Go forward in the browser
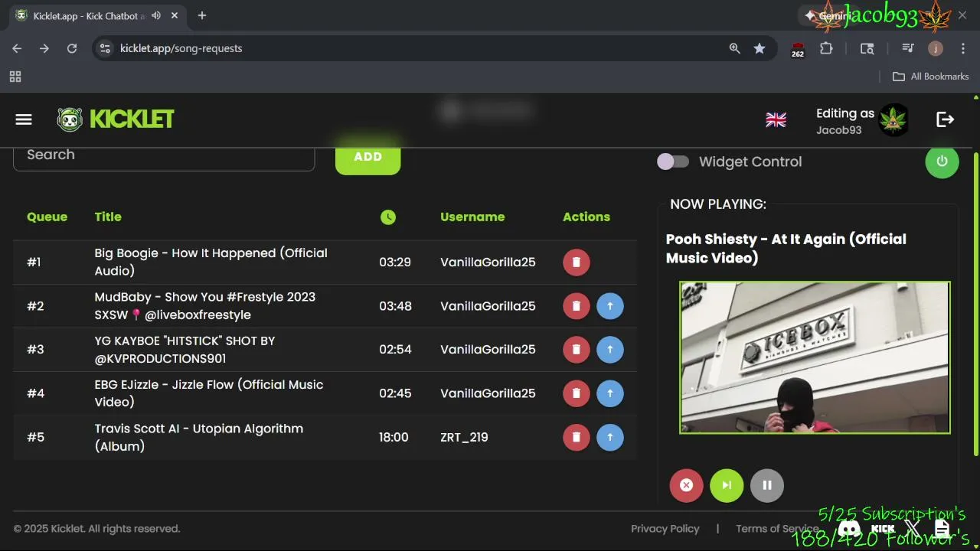The width and height of the screenshot is (980, 551). (44, 48)
